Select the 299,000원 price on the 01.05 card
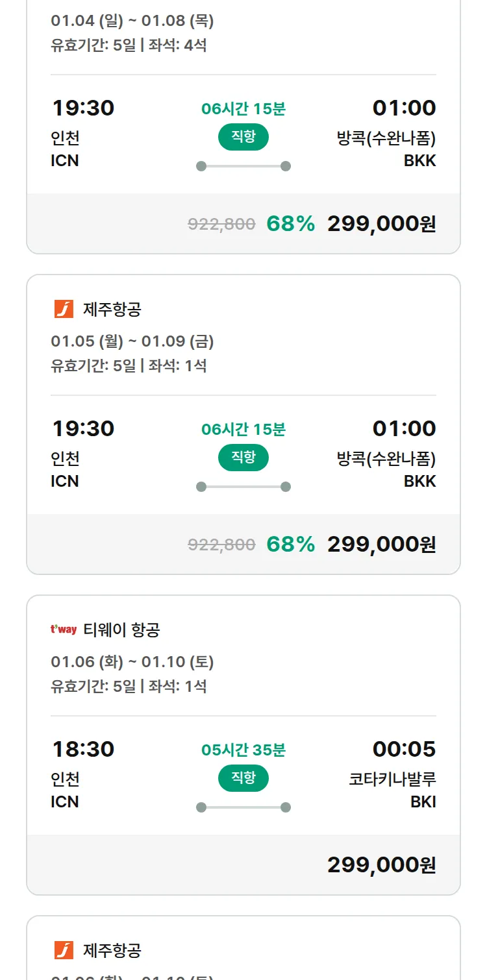Image resolution: width=487 pixels, height=980 pixels. [381, 545]
